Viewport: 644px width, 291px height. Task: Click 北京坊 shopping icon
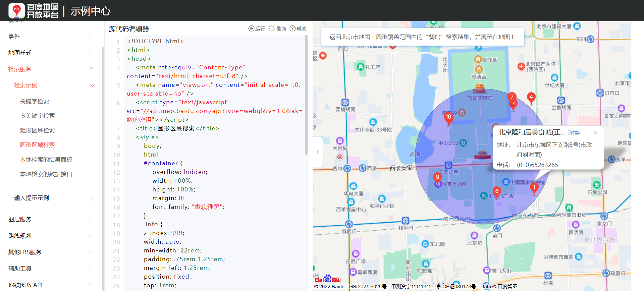474,235
